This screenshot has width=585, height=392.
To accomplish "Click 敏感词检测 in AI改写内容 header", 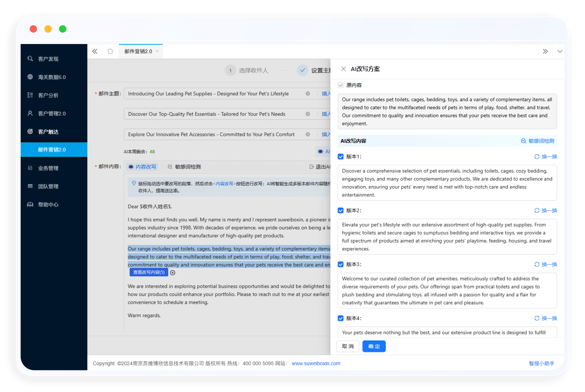I will pos(538,141).
